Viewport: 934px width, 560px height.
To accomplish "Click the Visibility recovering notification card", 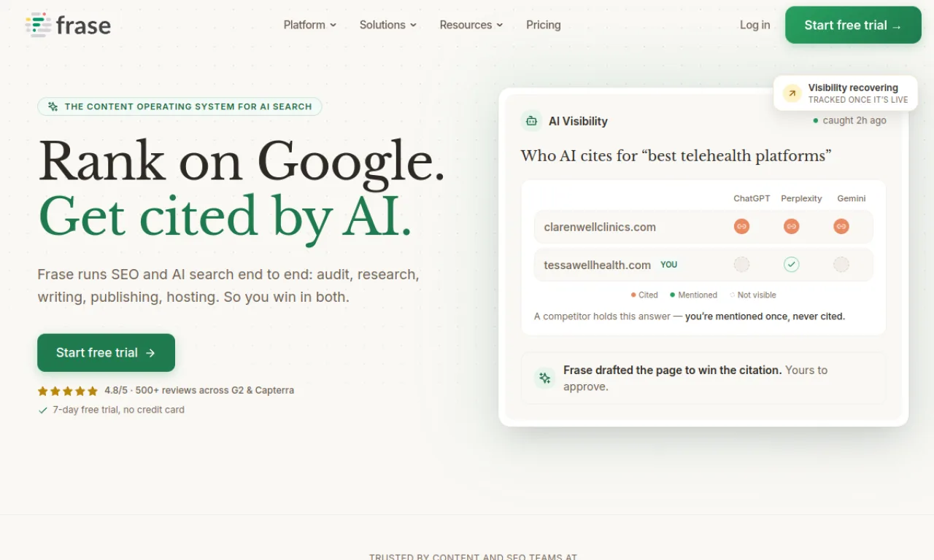I will [845, 93].
